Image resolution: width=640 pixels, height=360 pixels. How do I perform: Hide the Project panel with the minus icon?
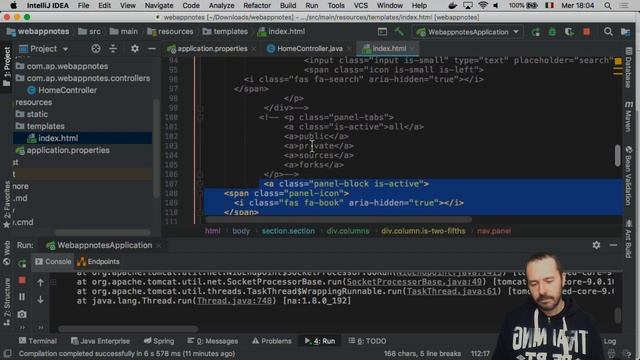(152, 49)
